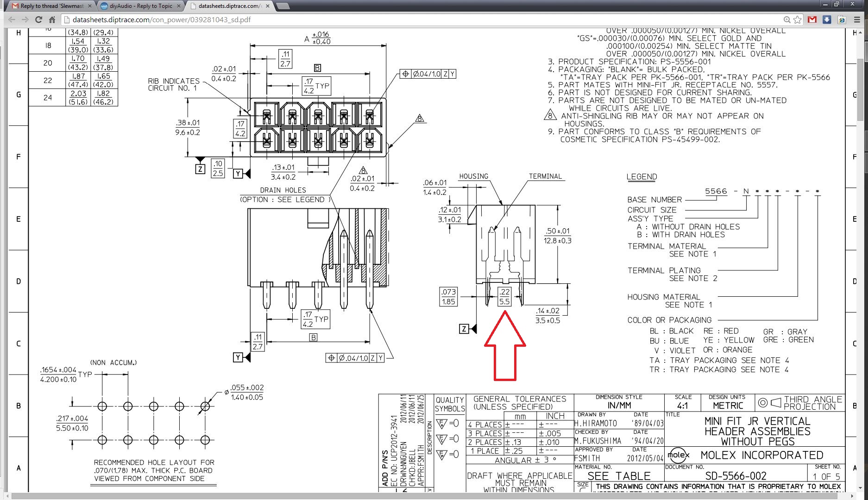Click 'RIB INDICATES CIRCUIT NO. 1' note
This screenshot has height=500, width=868.
coord(174,84)
